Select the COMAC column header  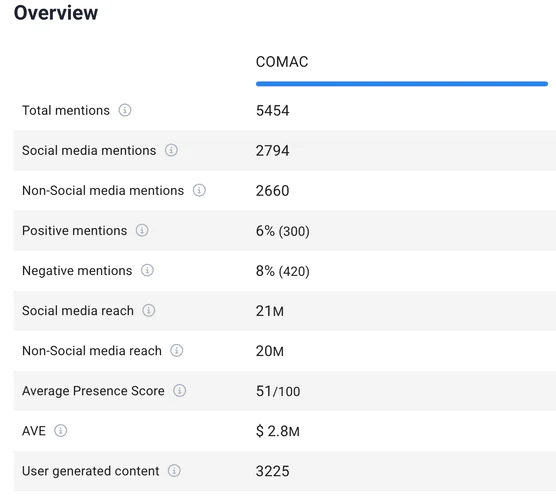pyautogui.click(x=282, y=62)
